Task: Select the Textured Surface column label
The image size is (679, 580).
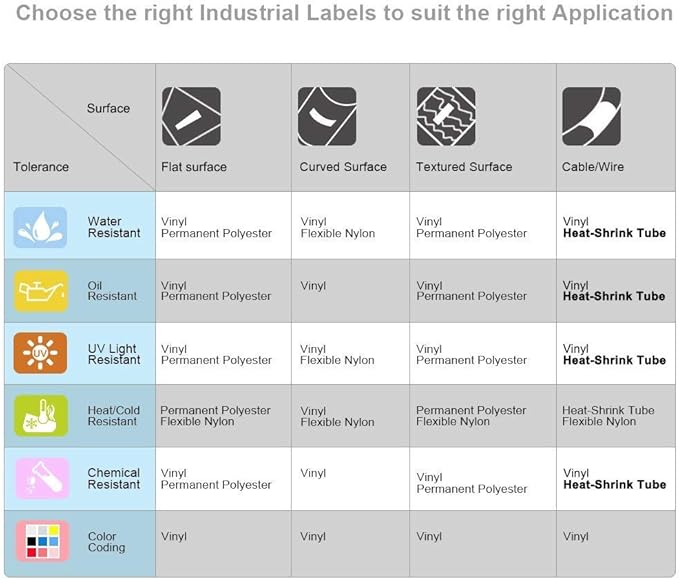Action: pos(464,167)
